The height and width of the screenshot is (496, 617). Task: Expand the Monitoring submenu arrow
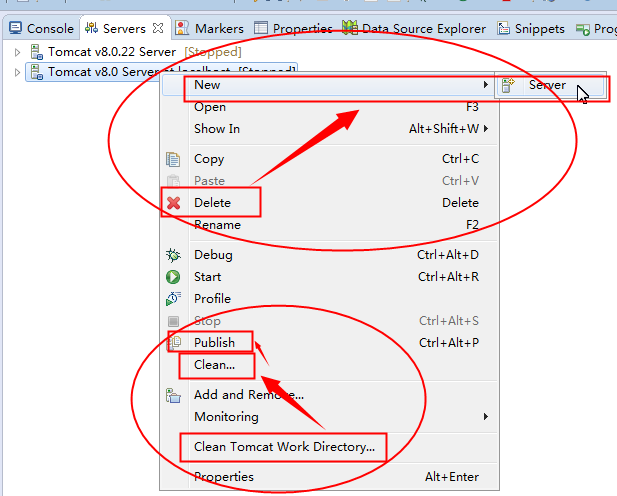pos(486,417)
